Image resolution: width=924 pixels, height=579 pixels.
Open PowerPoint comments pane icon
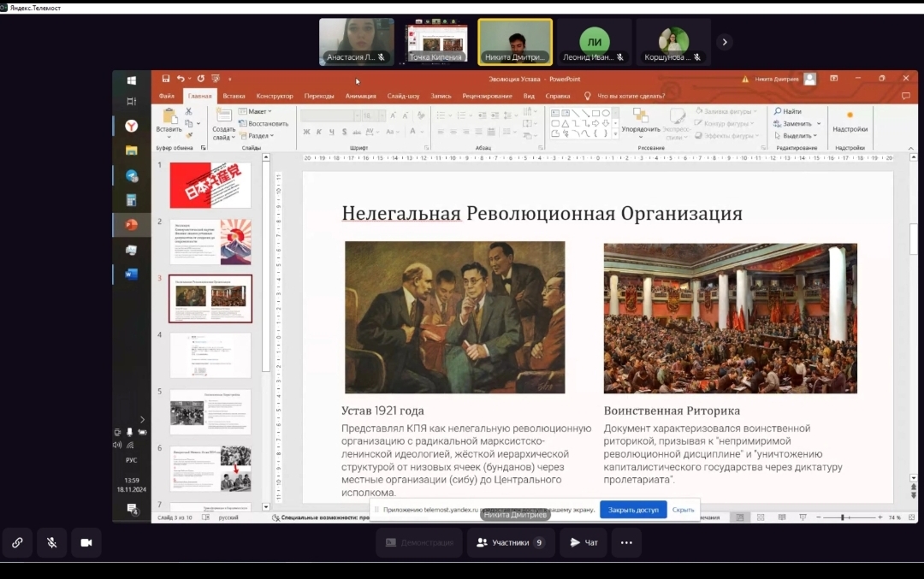906,96
